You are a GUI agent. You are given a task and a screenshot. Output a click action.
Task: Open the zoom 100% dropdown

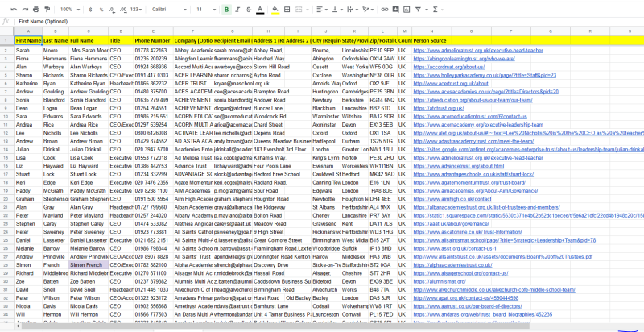(x=69, y=10)
